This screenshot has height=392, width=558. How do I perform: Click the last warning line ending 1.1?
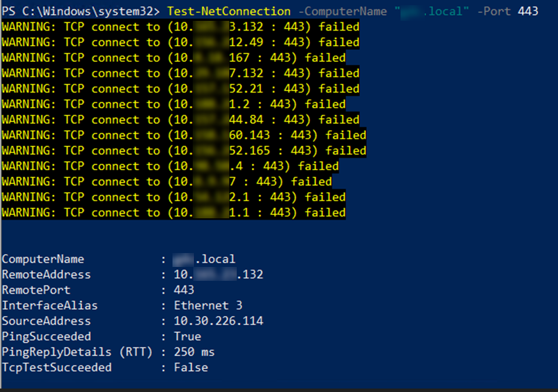173,213
